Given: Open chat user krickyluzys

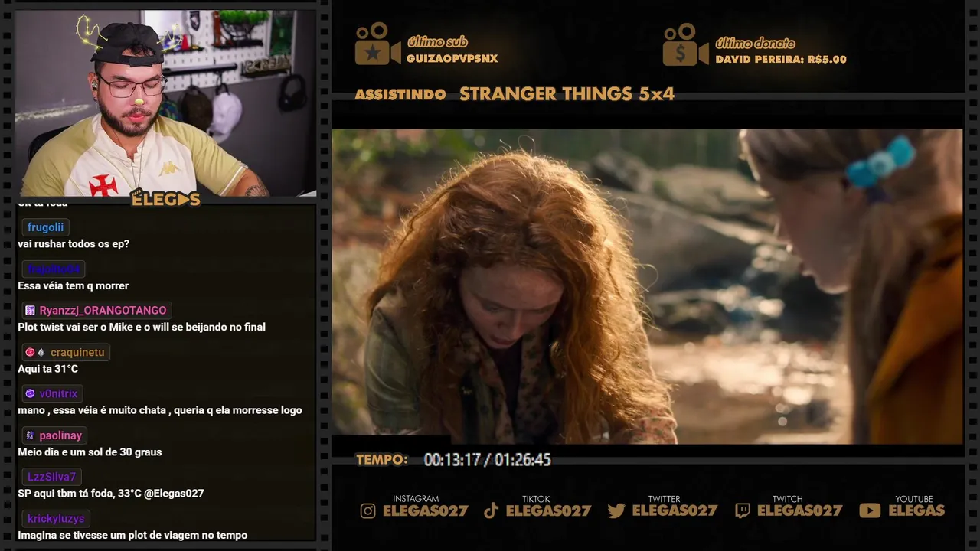Looking at the screenshot, I should click(56, 518).
